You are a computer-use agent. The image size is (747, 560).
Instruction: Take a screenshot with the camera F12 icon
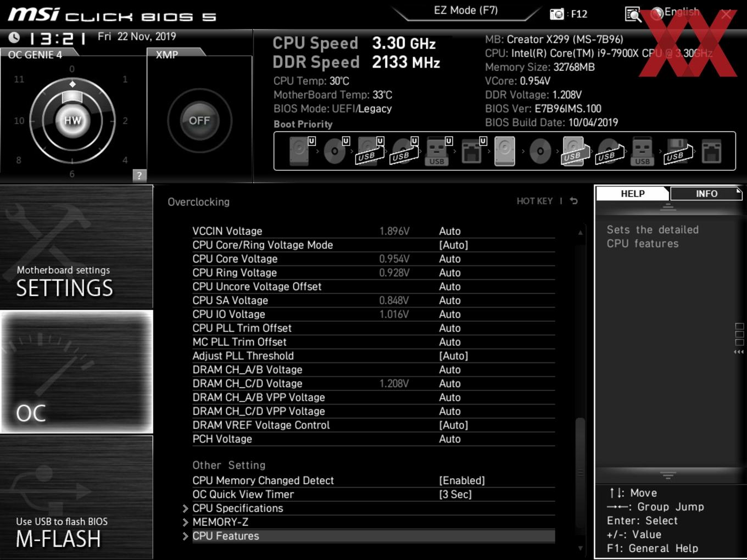tap(557, 14)
